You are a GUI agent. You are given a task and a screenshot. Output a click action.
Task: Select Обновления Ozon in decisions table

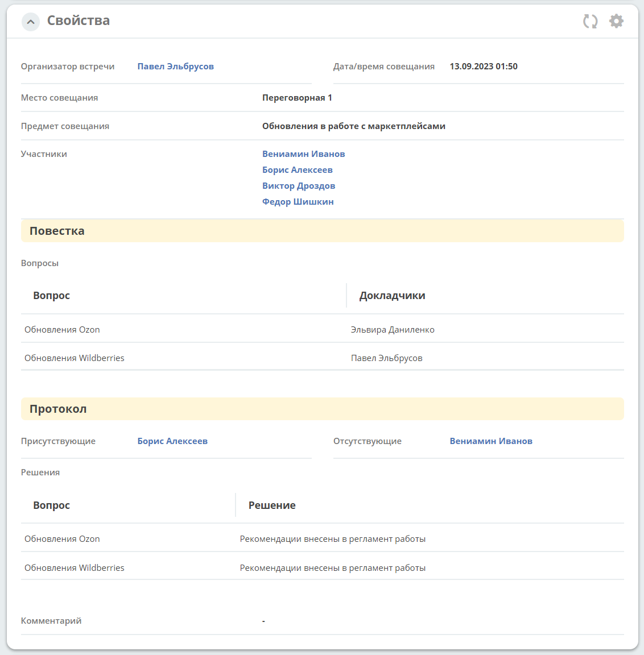click(62, 539)
